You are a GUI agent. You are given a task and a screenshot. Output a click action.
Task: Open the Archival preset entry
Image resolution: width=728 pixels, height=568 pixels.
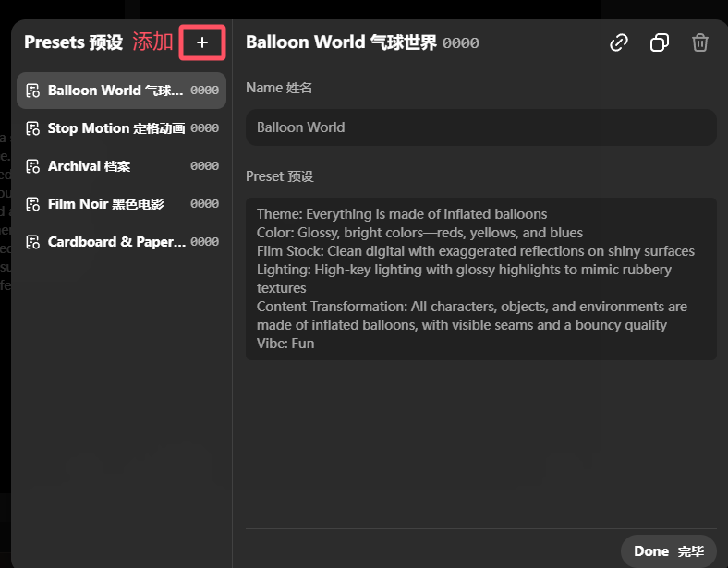point(121,166)
